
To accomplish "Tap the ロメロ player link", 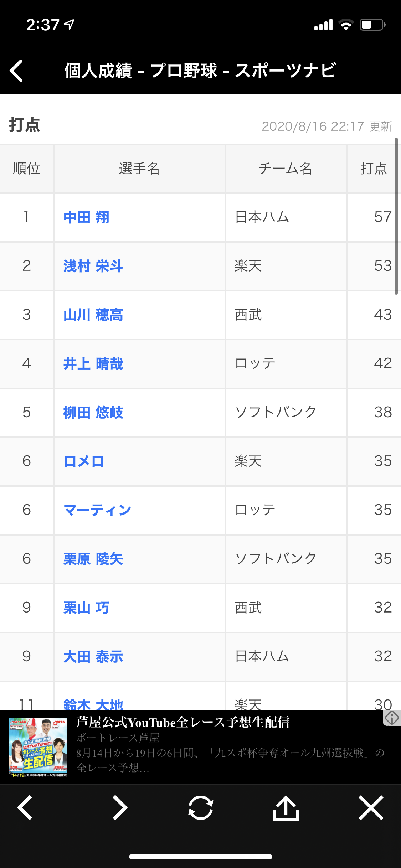I will [x=84, y=461].
